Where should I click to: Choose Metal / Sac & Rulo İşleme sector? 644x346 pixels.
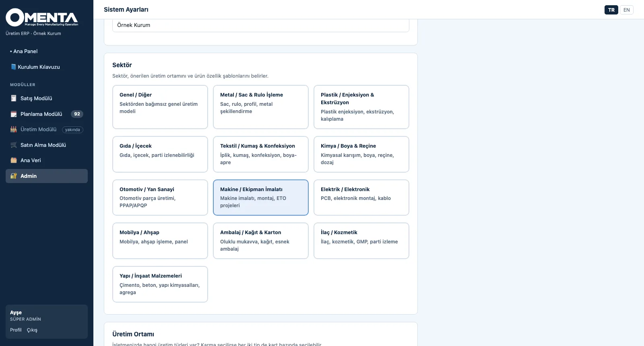[x=261, y=107]
